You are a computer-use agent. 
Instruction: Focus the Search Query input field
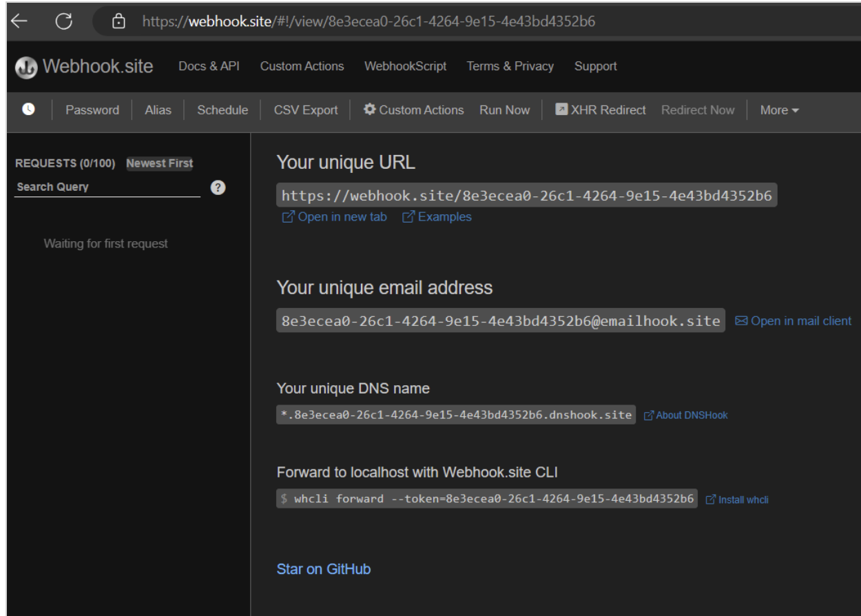[x=107, y=187]
